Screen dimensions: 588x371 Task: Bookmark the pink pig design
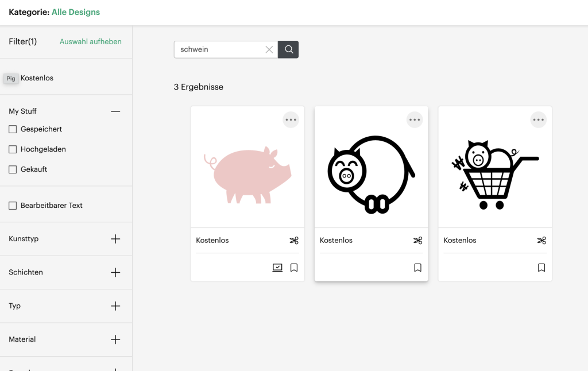(294, 268)
